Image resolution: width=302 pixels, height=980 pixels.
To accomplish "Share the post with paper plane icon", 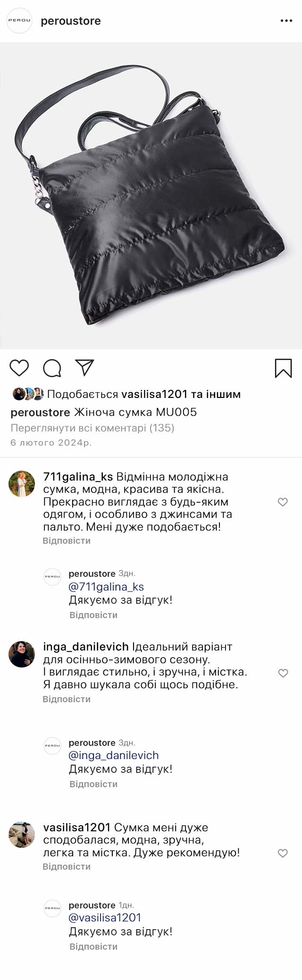I will (85, 368).
